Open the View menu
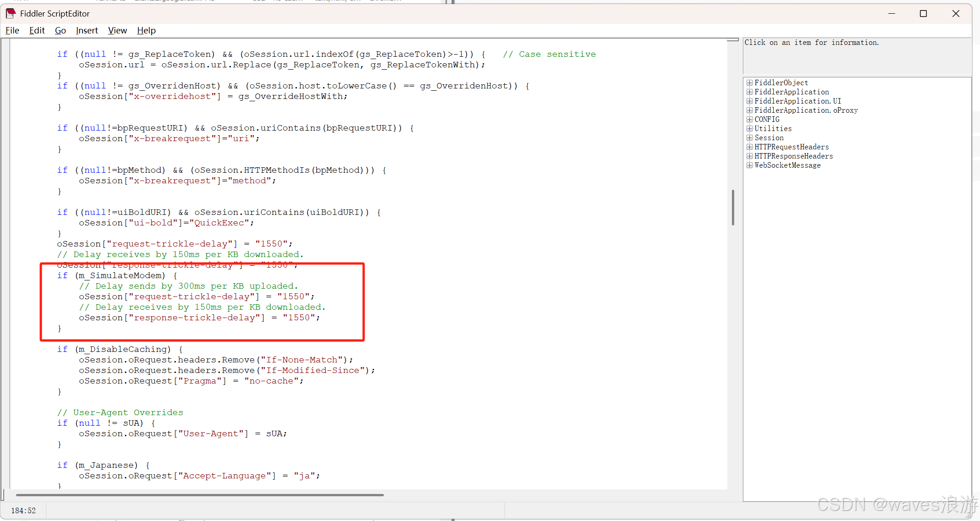Screen dimensions: 980x521 [x=117, y=30]
